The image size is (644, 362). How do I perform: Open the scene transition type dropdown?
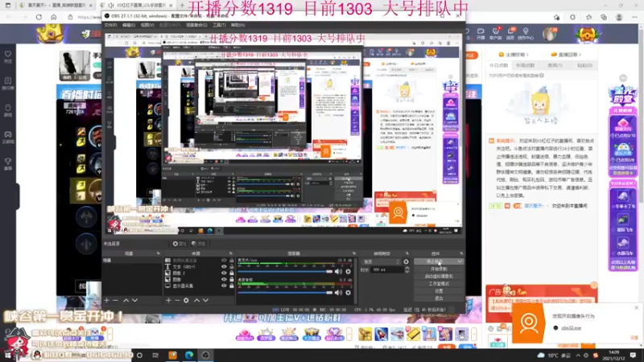point(381,262)
